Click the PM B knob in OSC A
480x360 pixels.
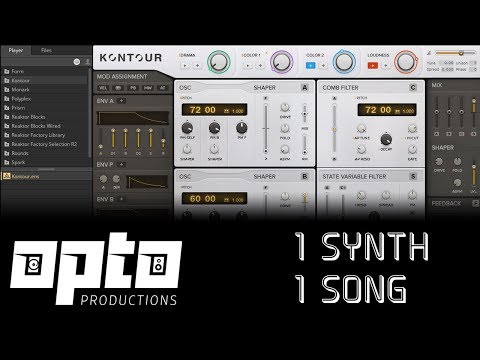[x=214, y=128]
